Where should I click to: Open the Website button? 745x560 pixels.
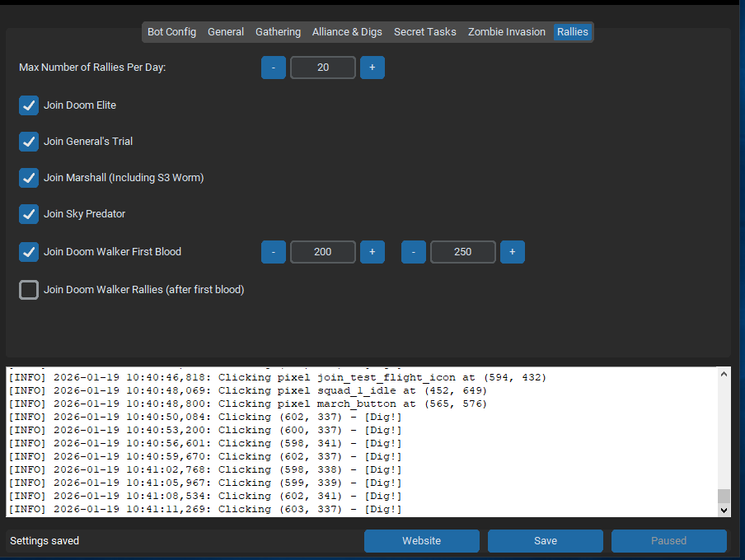pyautogui.click(x=421, y=541)
